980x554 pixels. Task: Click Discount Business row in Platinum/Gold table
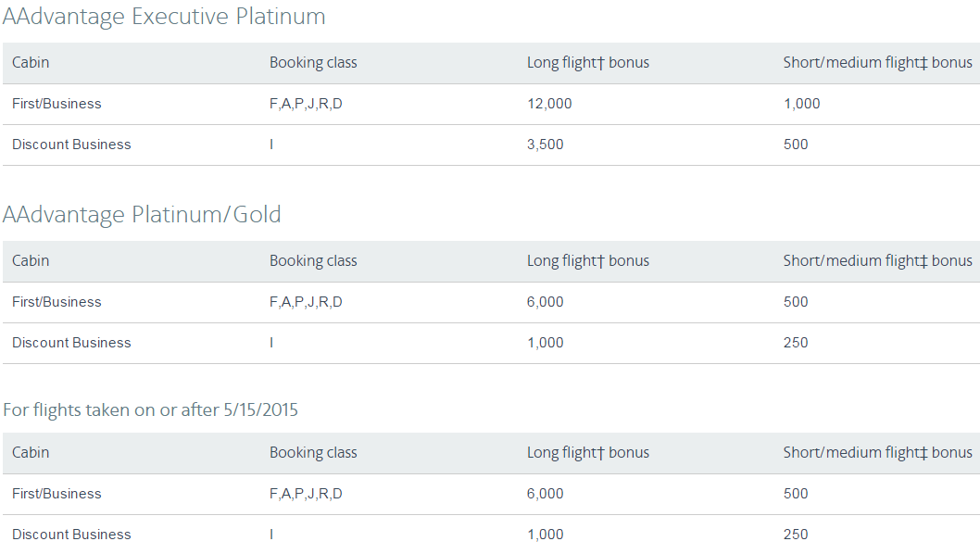click(491, 343)
